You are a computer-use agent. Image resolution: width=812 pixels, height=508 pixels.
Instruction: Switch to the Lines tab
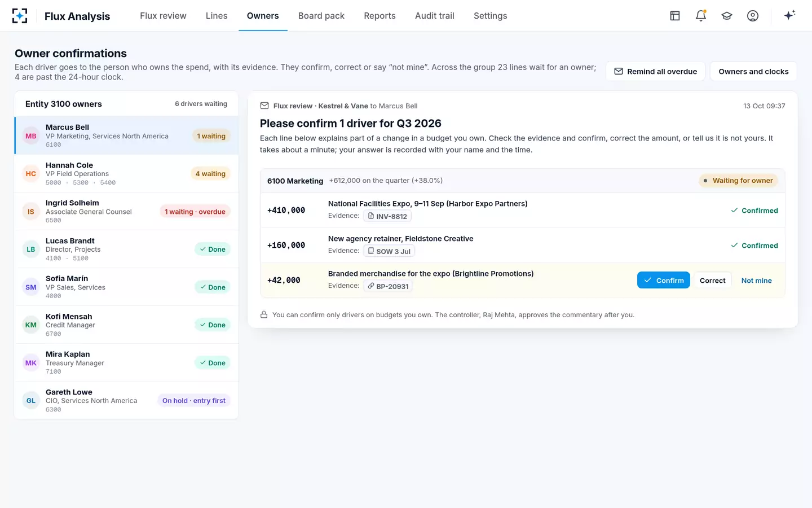point(217,16)
